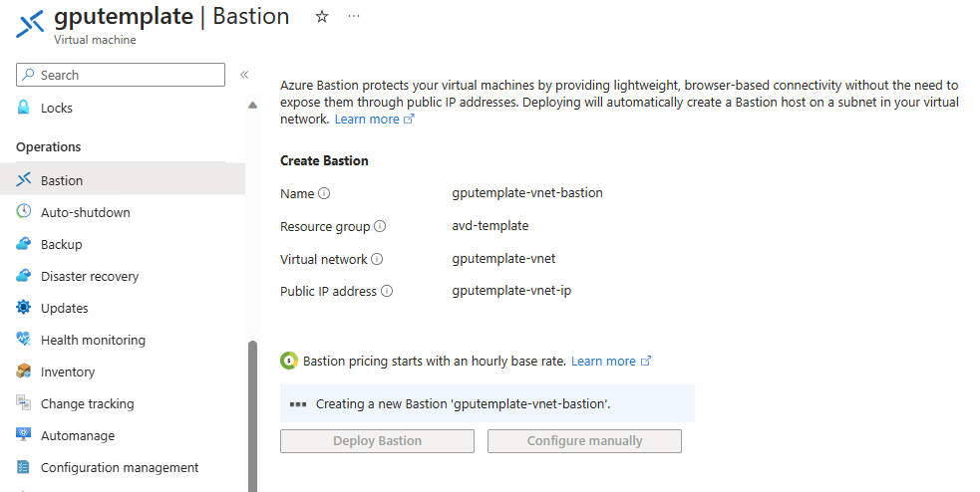The image size is (980, 492).
Task: Click info icon next to Name
Action: [324, 193]
